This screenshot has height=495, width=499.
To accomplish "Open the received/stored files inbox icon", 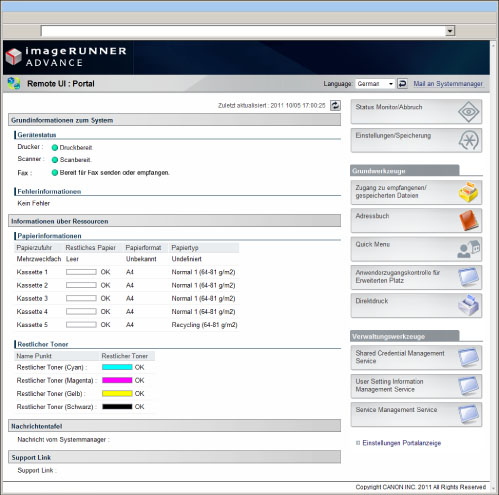I will click(x=468, y=192).
